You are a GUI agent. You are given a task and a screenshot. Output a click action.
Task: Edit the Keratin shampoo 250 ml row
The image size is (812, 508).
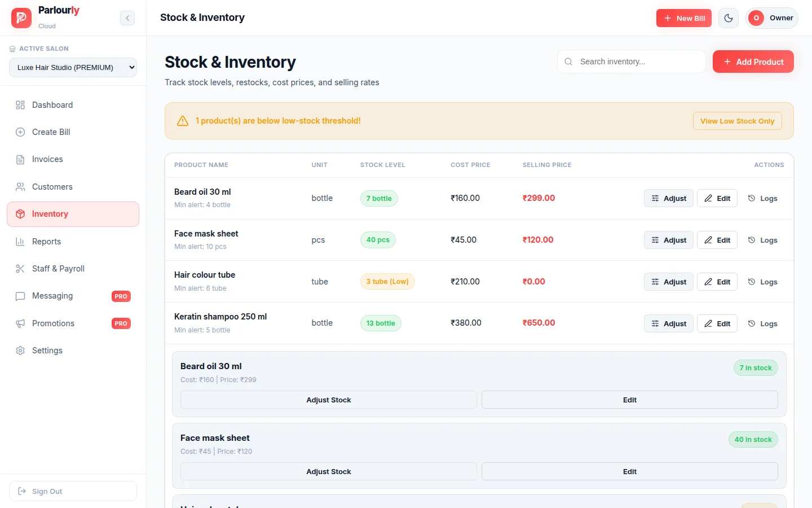click(717, 323)
